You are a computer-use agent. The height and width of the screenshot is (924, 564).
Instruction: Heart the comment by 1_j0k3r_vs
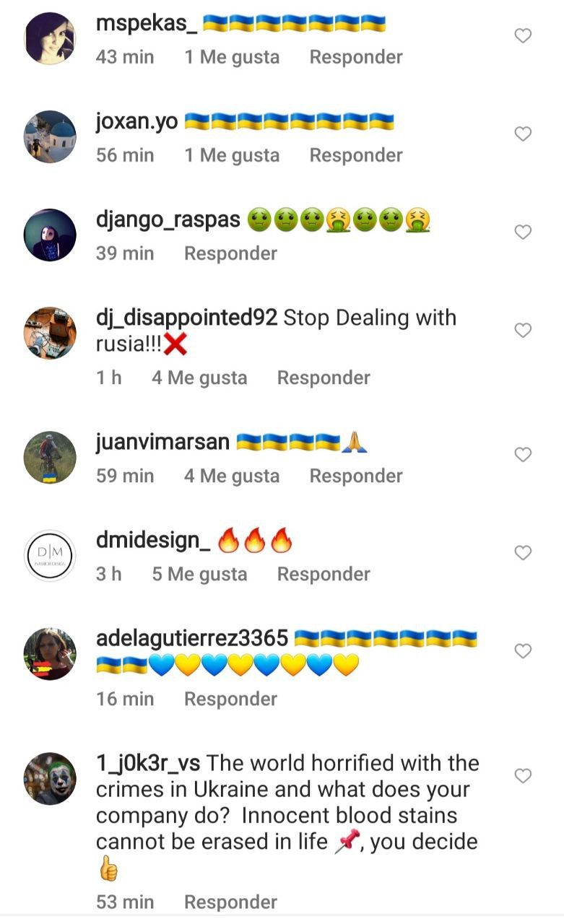(x=523, y=776)
